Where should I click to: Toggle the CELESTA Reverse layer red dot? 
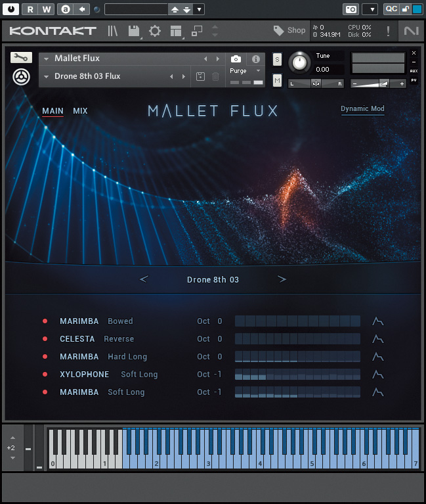(x=45, y=339)
